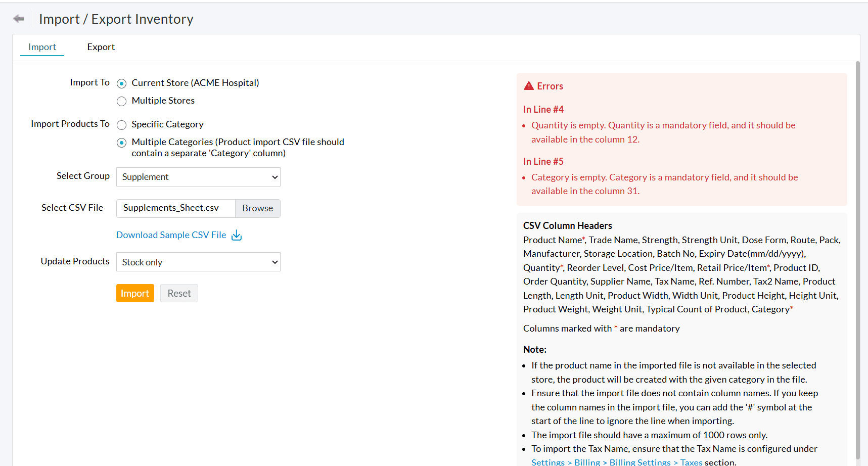The height and width of the screenshot is (466, 868).
Task: Expand the Update Products dropdown
Action: [x=198, y=262]
